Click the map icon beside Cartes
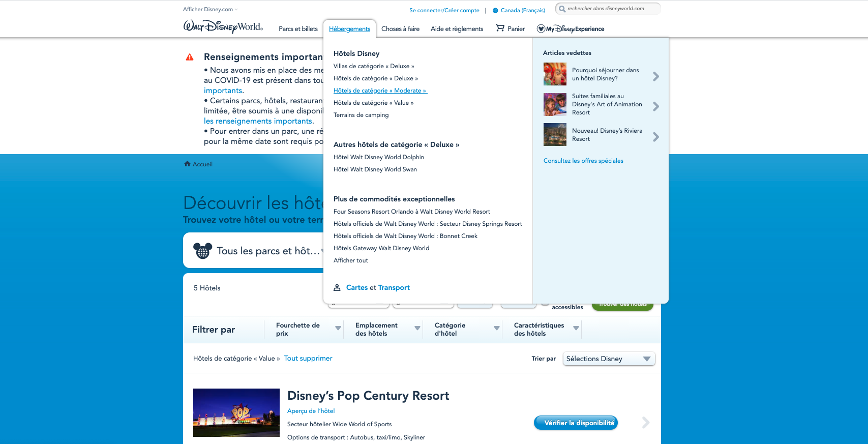Viewport: 868px width, 444px height. (337, 288)
